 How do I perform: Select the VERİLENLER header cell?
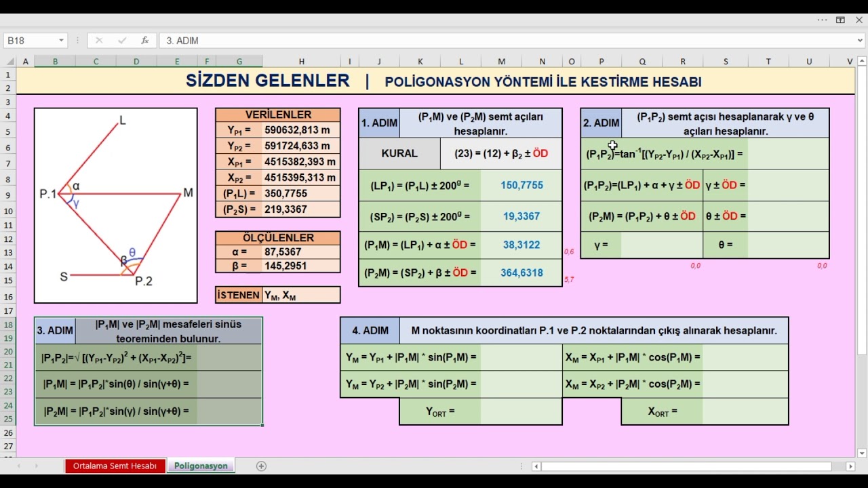coord(278,115)
